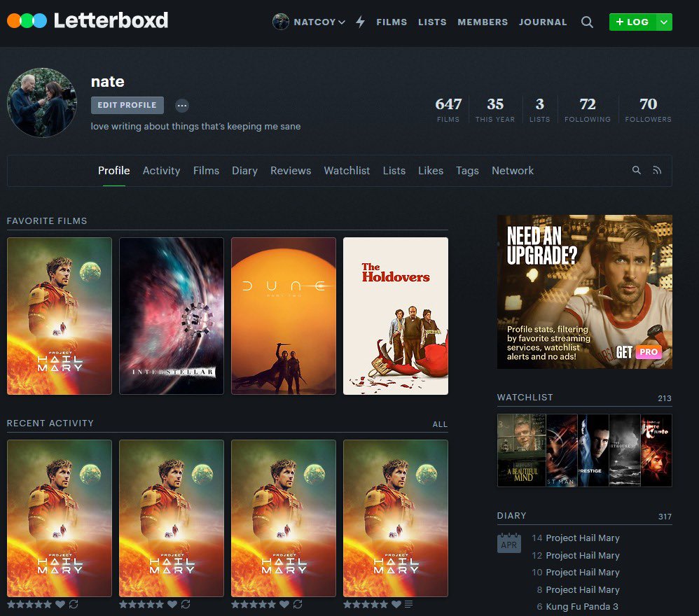Click the Get Pro upgrade advertisement
Image resolution: width=699 pixels, height=616 pixels.
(x=584, y=292)
